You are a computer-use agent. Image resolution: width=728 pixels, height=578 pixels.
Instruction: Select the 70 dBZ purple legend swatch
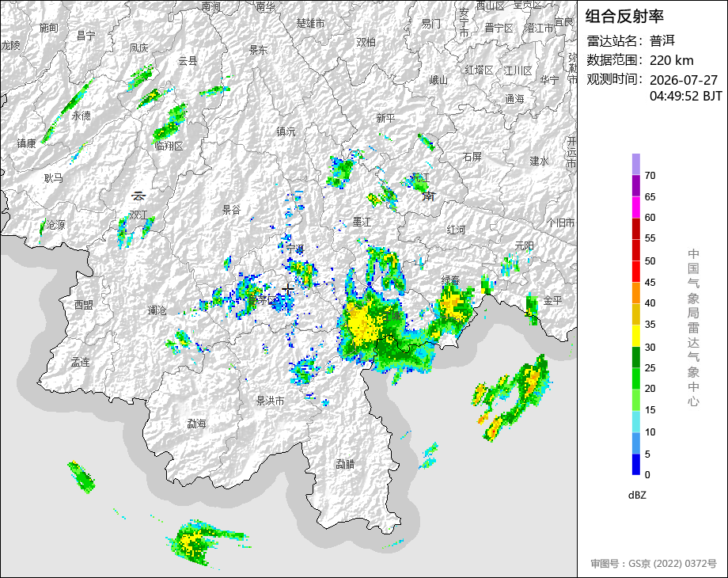point(636,164)
